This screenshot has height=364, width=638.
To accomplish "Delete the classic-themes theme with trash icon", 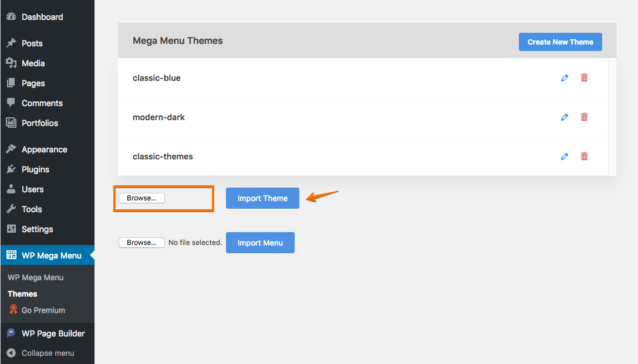I will coord(584,157).
